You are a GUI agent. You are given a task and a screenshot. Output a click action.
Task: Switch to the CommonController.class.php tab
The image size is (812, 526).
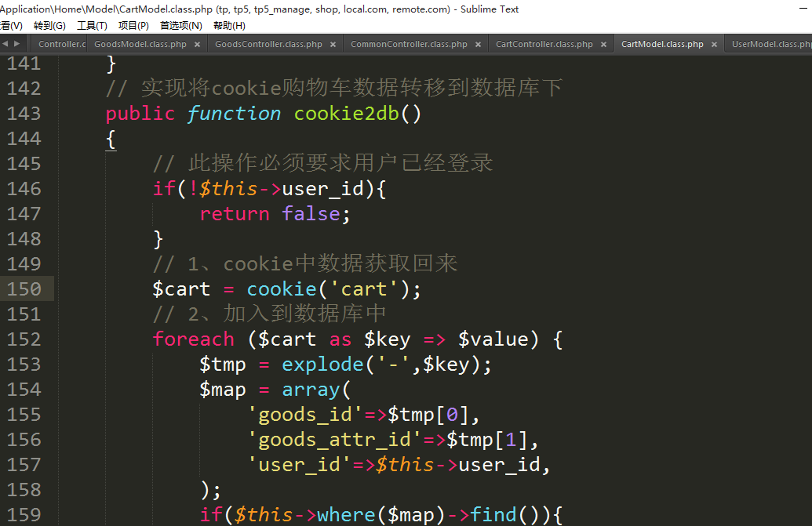point(409,45)
